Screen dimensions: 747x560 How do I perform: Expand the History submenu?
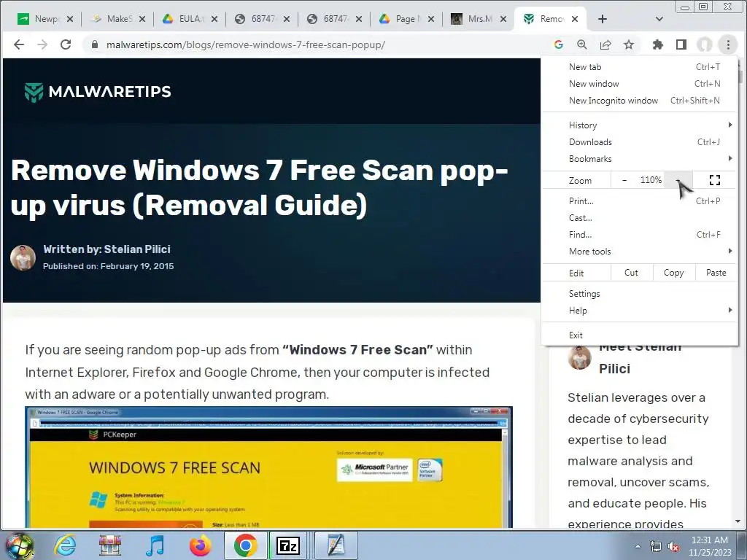(x=639, y=125)
